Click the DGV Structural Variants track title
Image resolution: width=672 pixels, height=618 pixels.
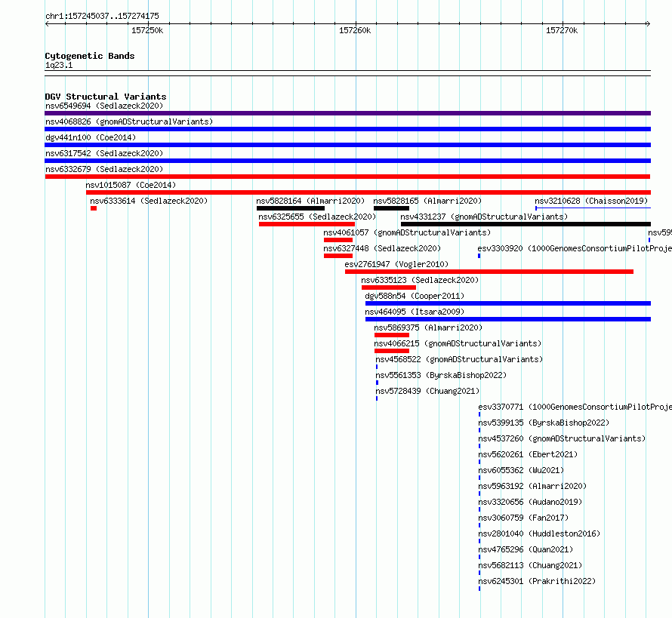106,97
